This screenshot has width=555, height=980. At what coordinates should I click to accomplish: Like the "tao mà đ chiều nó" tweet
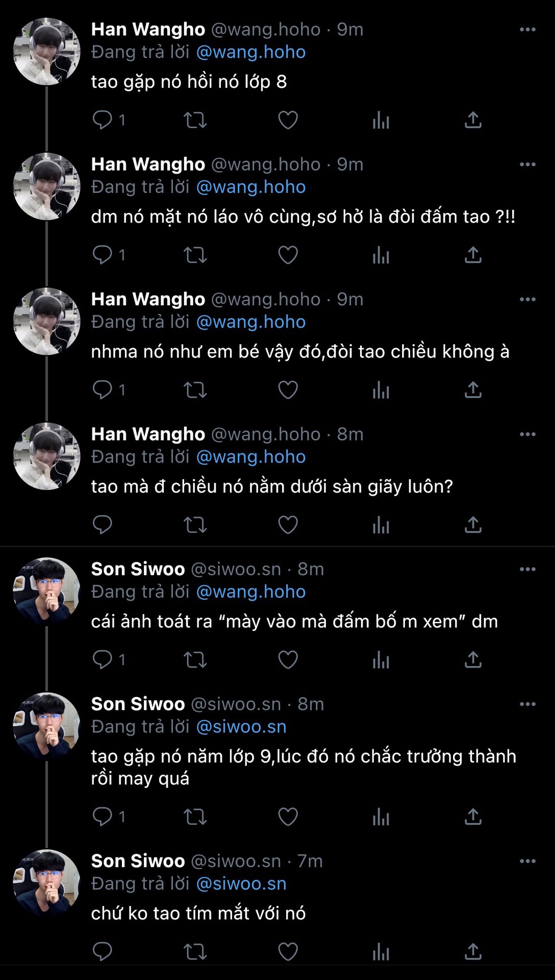pyautogui.click(x=288, y=525)
